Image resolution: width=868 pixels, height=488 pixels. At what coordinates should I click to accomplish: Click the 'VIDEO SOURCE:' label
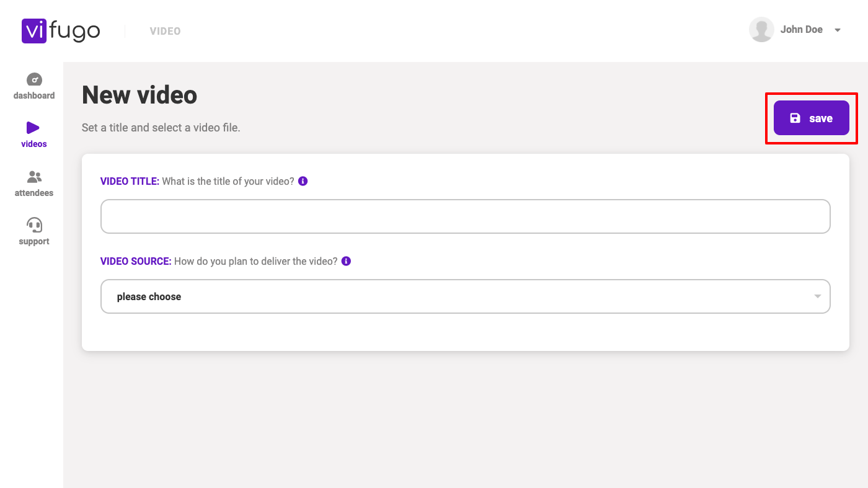click(136, 261)
